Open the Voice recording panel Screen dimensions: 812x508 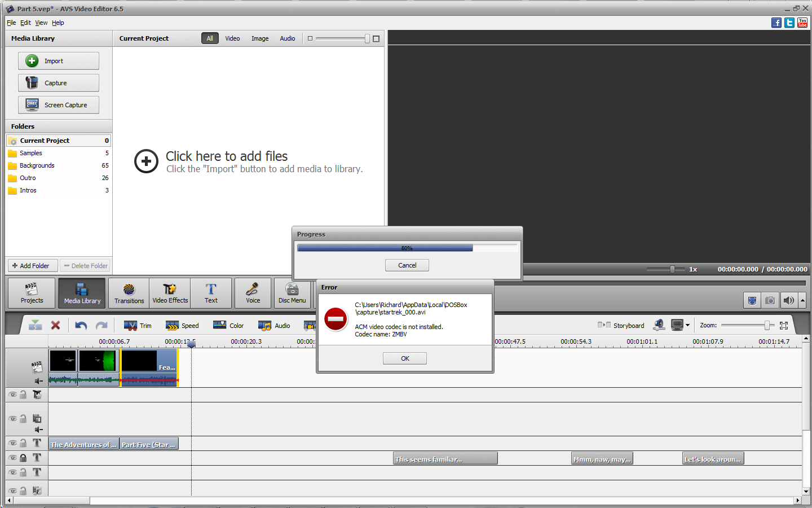(253, 293)
